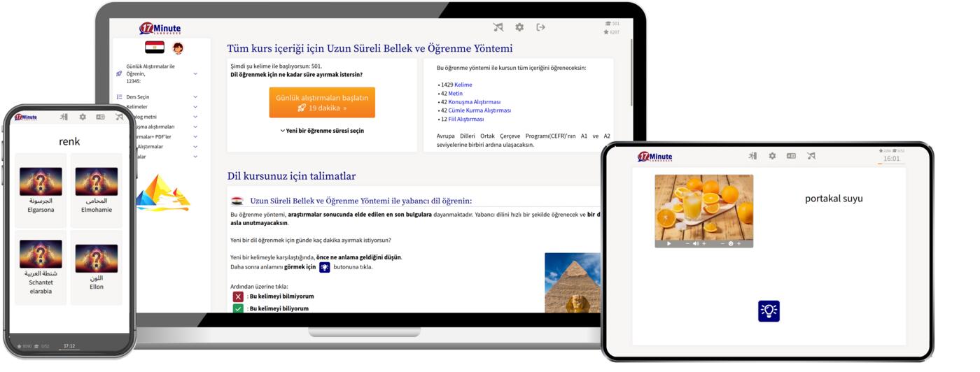Open settings gear on laptop screen
Image resolution: width=980 pixels, height=372 pixels.
tap(519, 27)
